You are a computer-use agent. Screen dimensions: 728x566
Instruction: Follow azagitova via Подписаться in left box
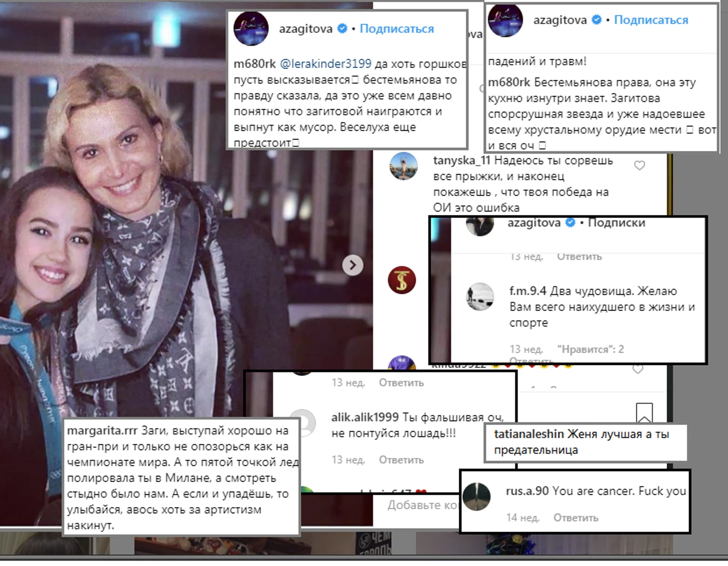tap(397, 29)
